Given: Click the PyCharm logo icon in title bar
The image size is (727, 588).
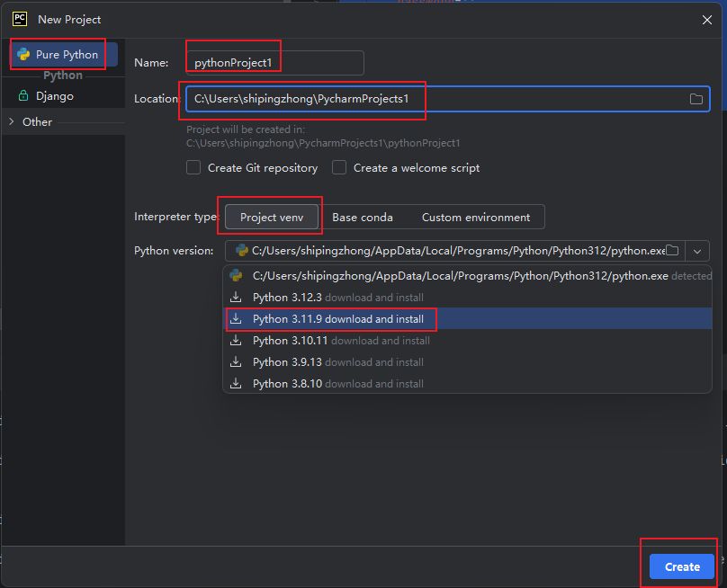Looking at the screenshot, I should pos(20,19).
